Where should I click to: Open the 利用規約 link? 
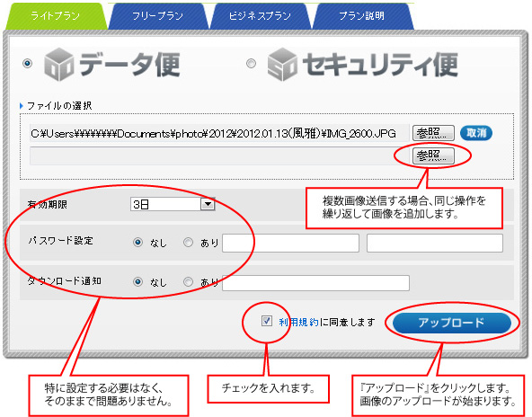pyautogui.click(x=298, y=322)
